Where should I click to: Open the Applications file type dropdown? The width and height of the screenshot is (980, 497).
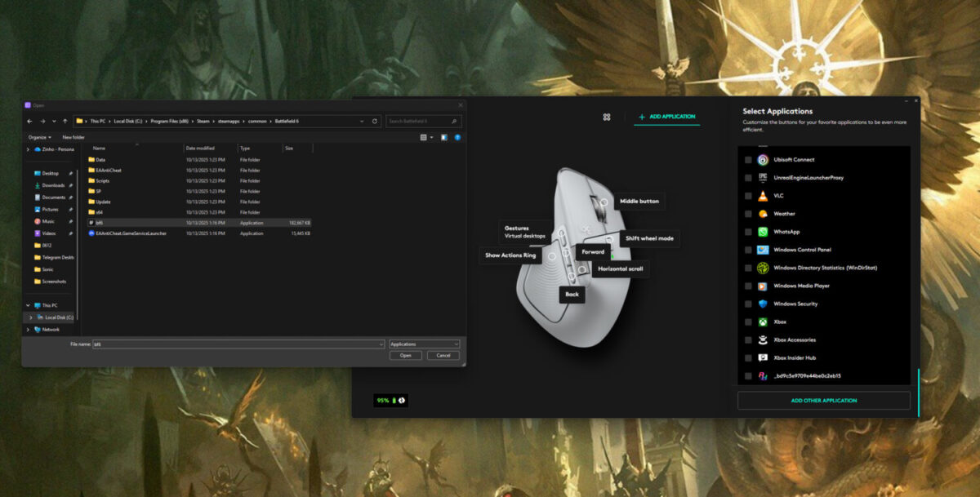click(x=424, y=344)
